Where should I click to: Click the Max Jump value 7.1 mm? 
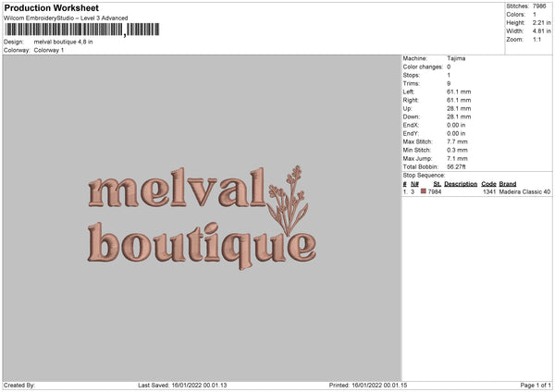pyautogui.click(x=457, y=158)
